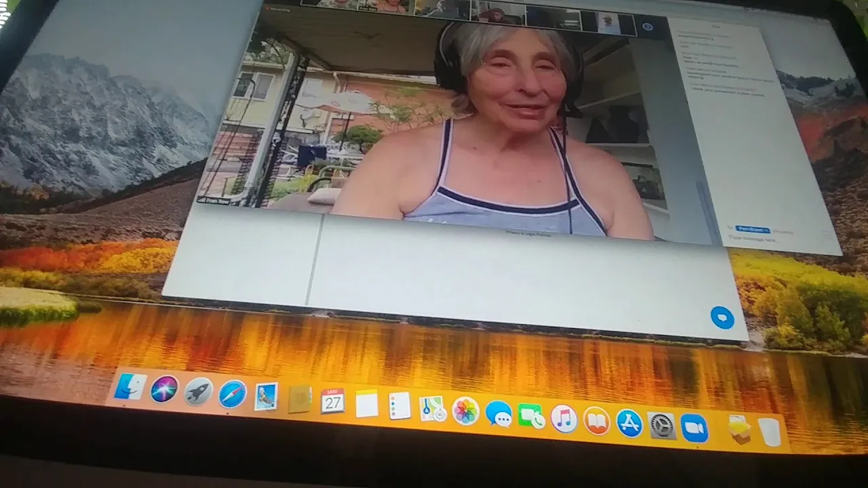
Task: Open the iTunes music icon
Action: click(564, 419)
